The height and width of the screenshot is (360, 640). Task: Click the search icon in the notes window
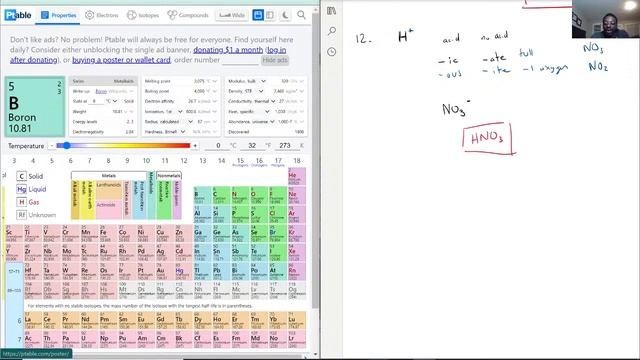[x=332, y=31]
